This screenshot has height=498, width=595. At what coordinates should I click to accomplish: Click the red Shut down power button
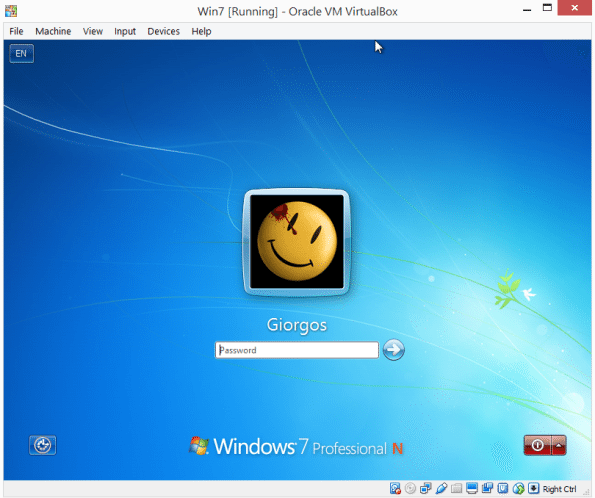pos(537,445)
